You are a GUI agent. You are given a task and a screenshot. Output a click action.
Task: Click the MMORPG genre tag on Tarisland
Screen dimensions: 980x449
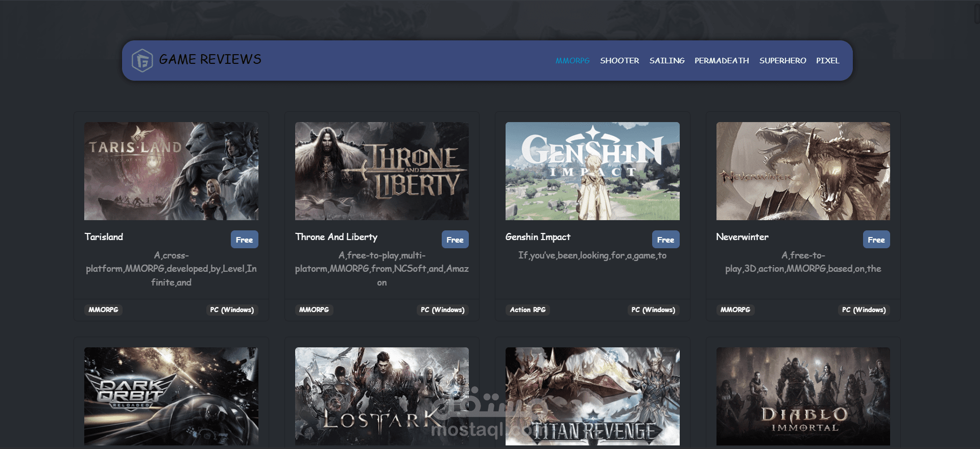[x=103, y=310]
